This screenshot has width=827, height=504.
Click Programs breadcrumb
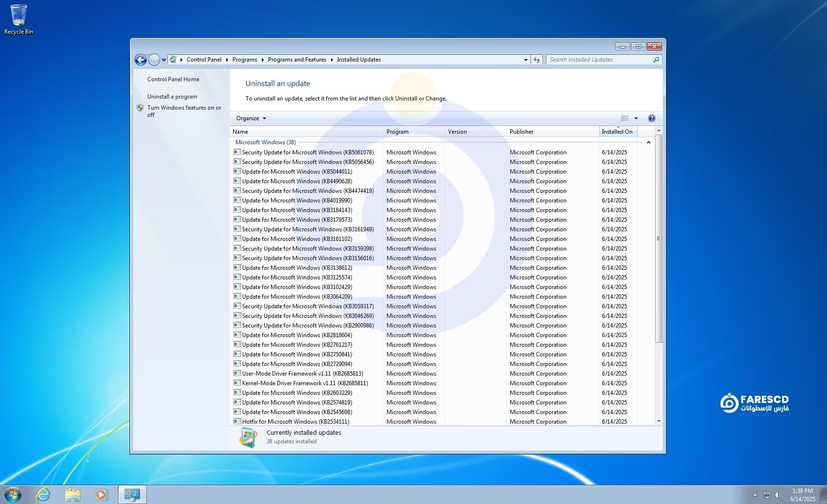[x=245, y=60]
